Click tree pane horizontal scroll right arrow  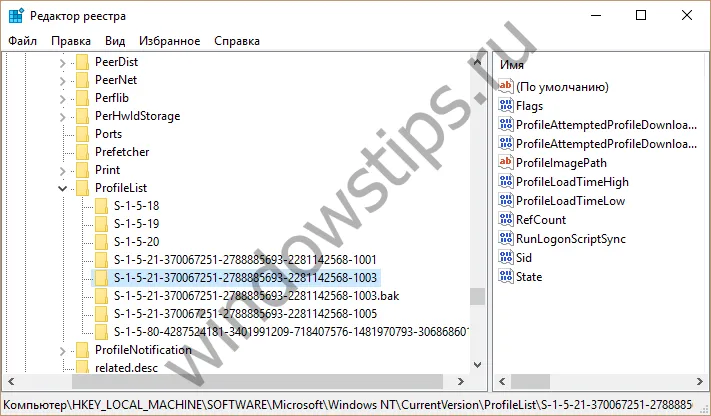click(461, 382)
